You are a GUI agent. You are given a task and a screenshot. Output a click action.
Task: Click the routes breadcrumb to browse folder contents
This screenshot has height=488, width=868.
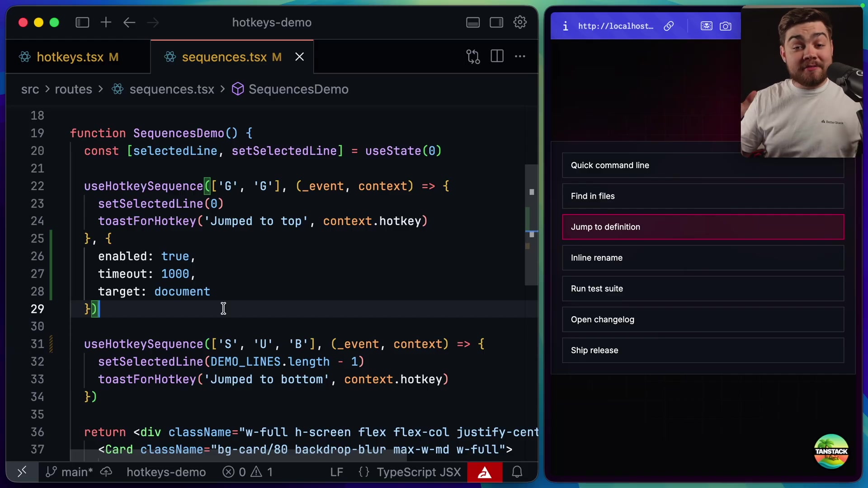tap(73, 89)
